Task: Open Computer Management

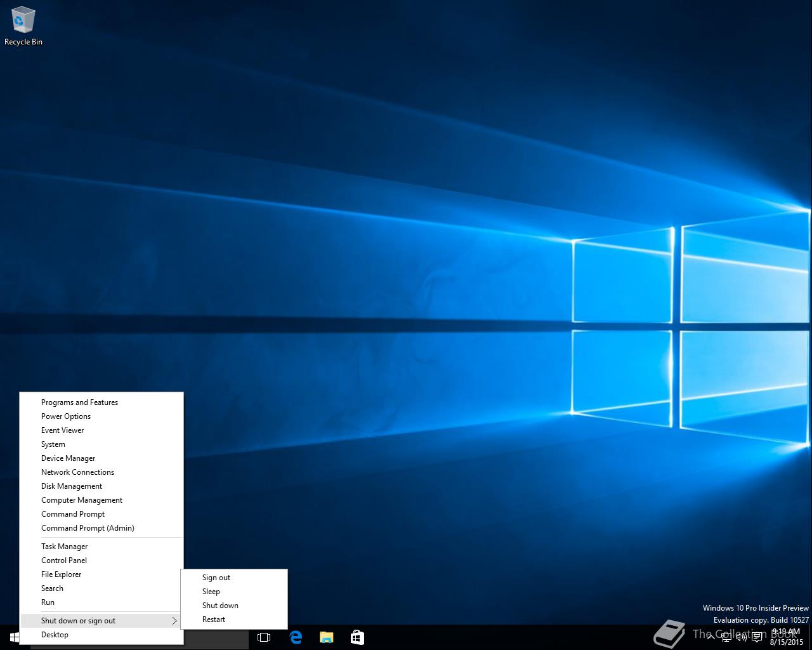Action: pos(101,500)
